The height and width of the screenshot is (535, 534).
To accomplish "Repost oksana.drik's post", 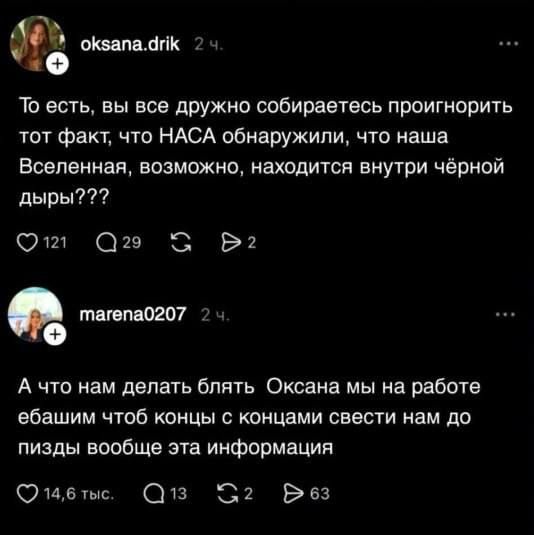I will click(x=181, y=243).
